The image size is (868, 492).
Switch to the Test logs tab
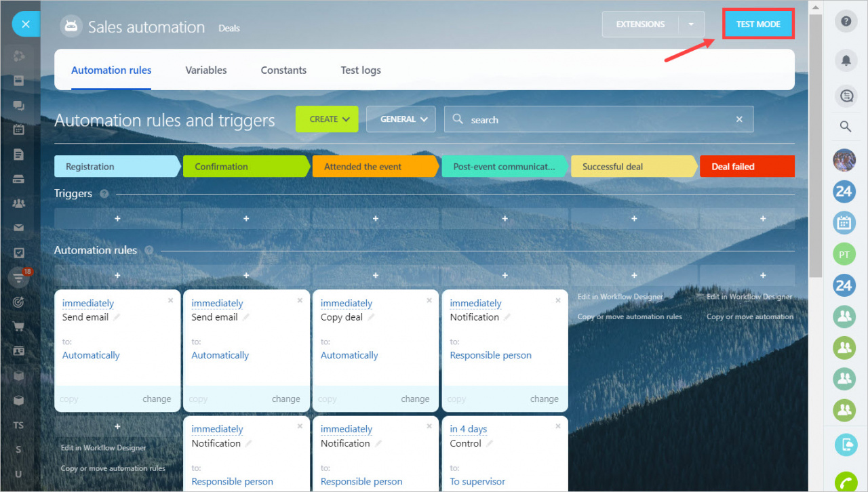click(x=361, y=70)
